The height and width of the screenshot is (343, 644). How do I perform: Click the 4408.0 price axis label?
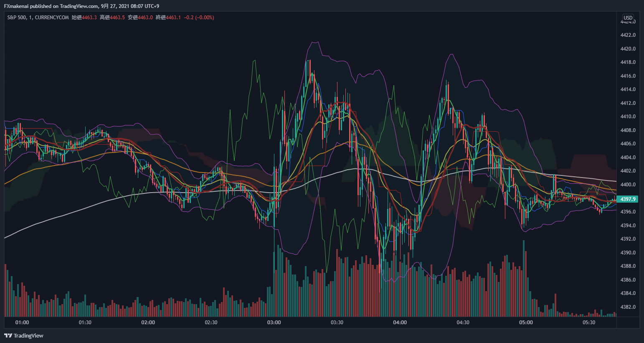[x=628, y=130]
